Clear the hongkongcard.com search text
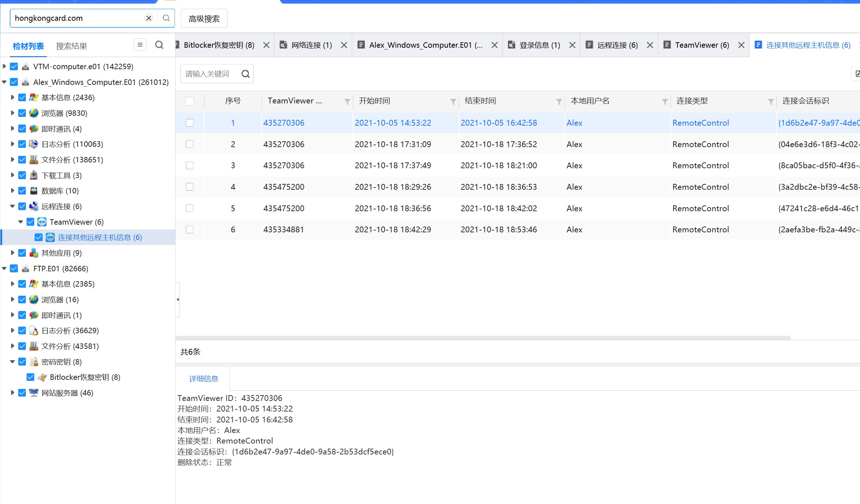 click(x=149, y=18)
